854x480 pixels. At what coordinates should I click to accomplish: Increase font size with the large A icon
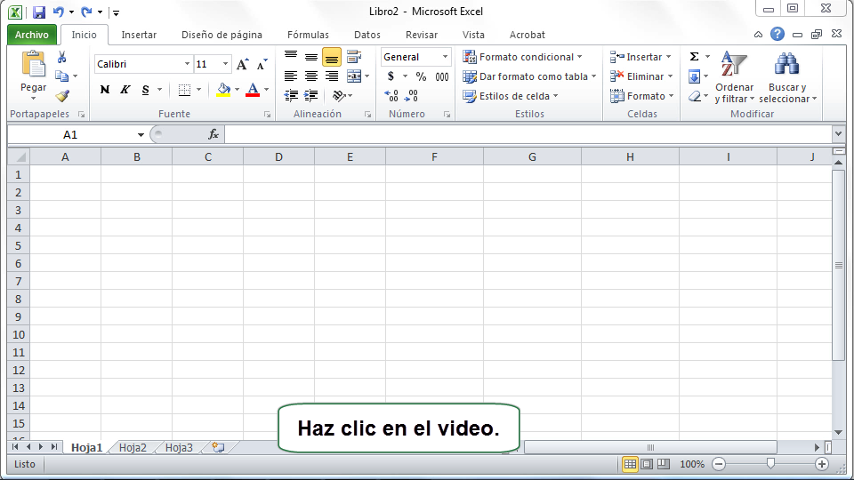(242, 64)
